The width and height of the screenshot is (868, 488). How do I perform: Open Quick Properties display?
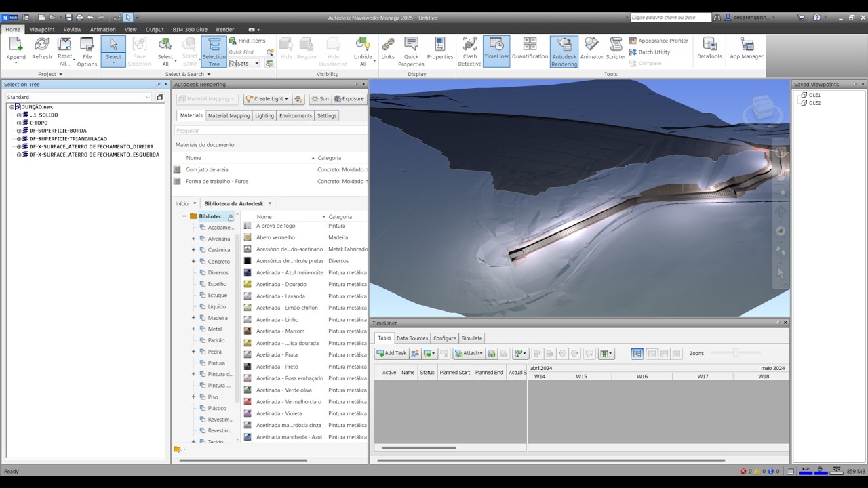pos(411,52)
